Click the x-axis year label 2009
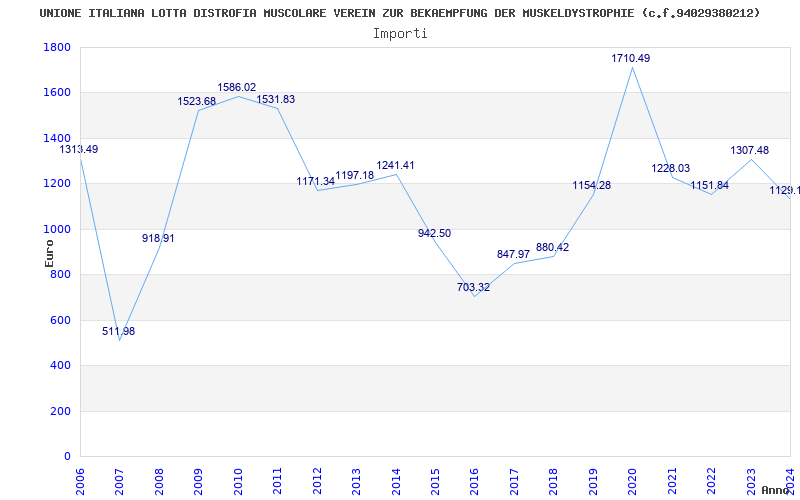This screenshot has width=800, height=500. tap(199, 481)
